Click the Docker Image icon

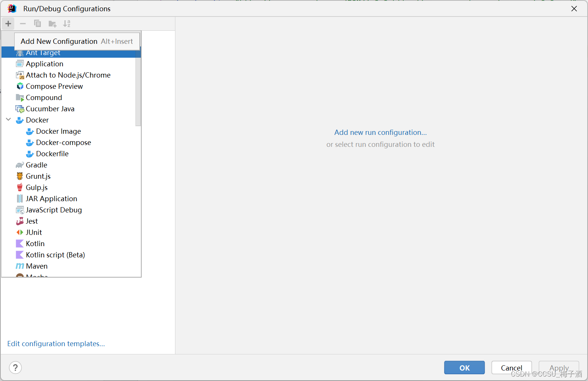point(30,131)
